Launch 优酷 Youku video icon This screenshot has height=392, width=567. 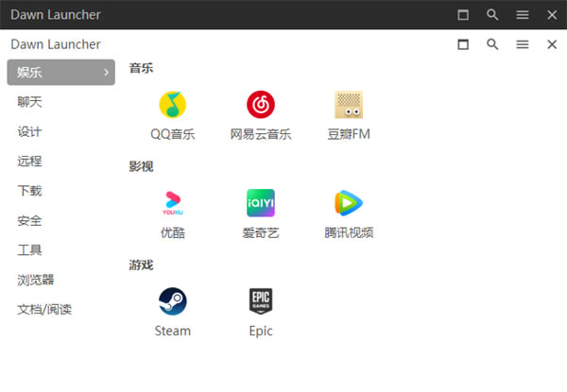click(x=173, y=203)
